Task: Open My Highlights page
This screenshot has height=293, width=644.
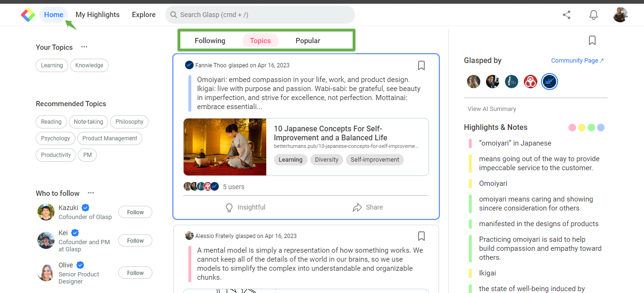Action: point(98,15)
